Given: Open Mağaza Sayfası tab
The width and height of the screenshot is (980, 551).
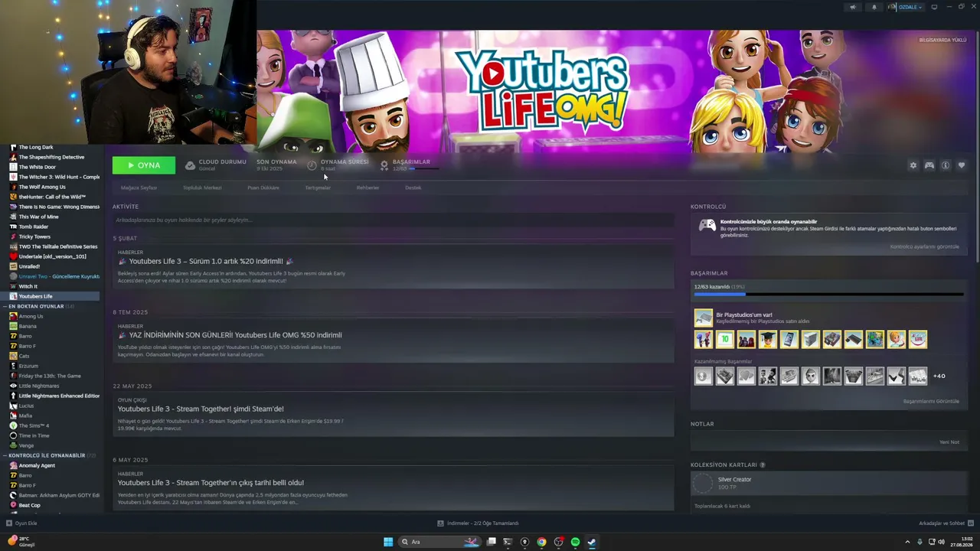Looking at the screenshot, I should (x=139, y=187).
